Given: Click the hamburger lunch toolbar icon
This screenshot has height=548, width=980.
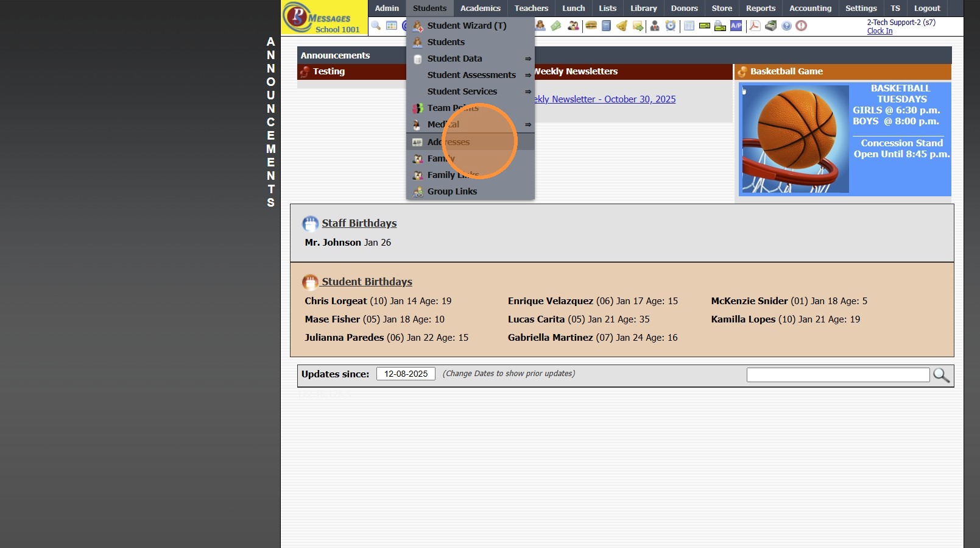Looking at the screenshot, I should point(591,26).
